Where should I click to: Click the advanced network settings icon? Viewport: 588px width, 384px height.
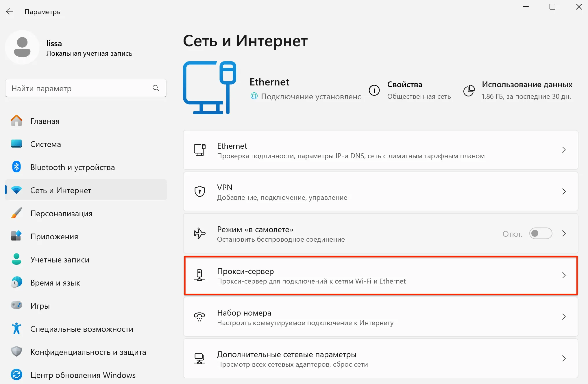click(199, 358)
